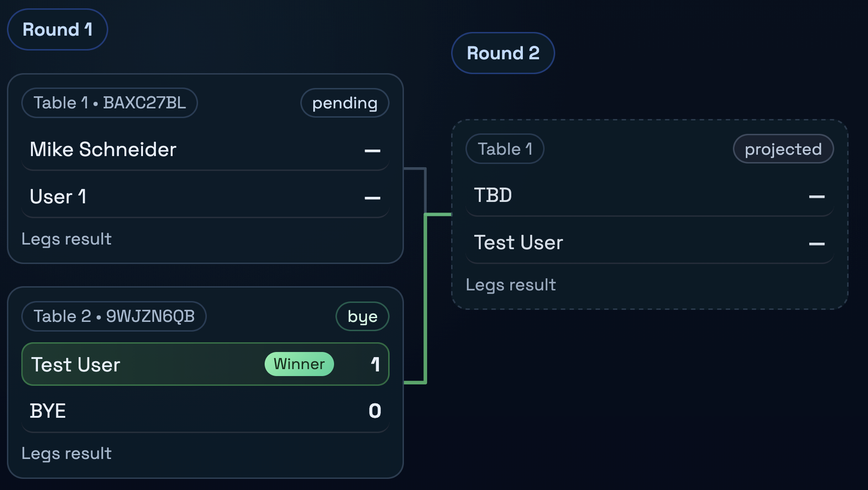Click the score 1 next to Test User
Screen dimensions: 868x490
point(376,364)
